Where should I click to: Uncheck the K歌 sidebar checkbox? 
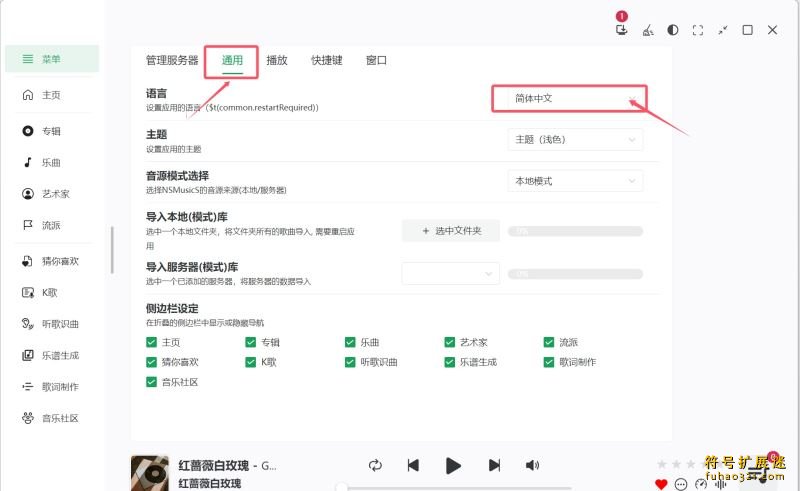251,362
